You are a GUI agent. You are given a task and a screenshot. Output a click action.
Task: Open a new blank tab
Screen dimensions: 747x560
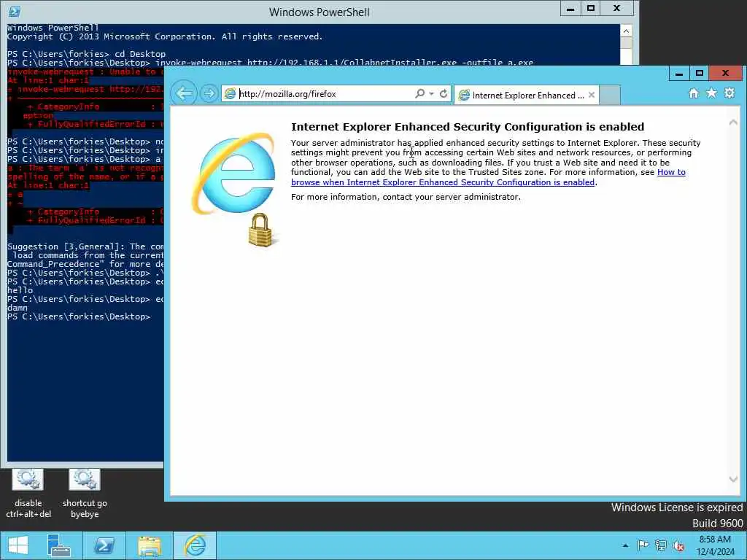pos(610,95)
